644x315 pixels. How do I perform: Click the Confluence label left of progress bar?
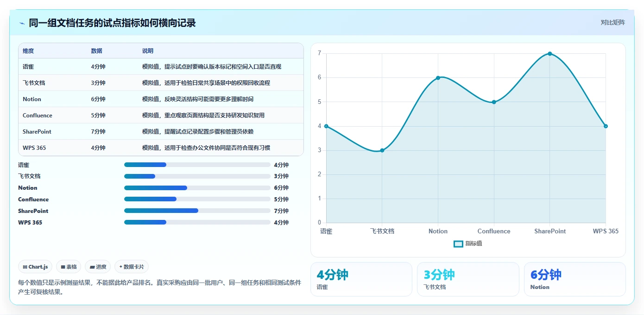tap(33, 199)
